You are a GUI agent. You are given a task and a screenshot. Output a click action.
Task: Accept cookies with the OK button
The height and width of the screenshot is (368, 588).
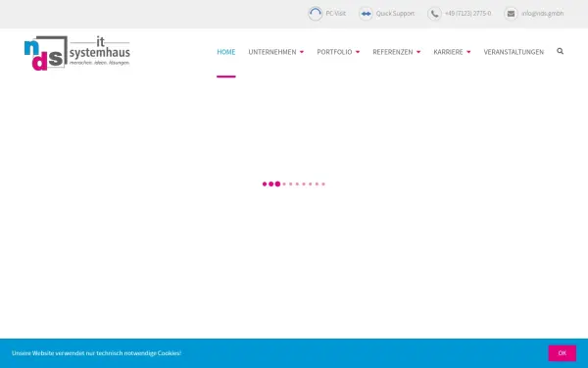[563, 353]
